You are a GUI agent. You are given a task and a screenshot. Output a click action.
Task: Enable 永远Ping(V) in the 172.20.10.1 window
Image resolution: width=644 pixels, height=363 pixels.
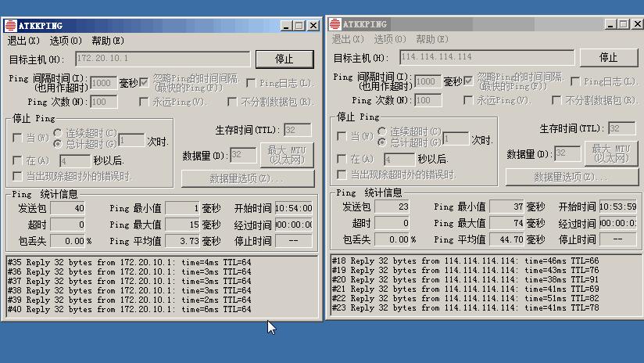click(144, 102)
